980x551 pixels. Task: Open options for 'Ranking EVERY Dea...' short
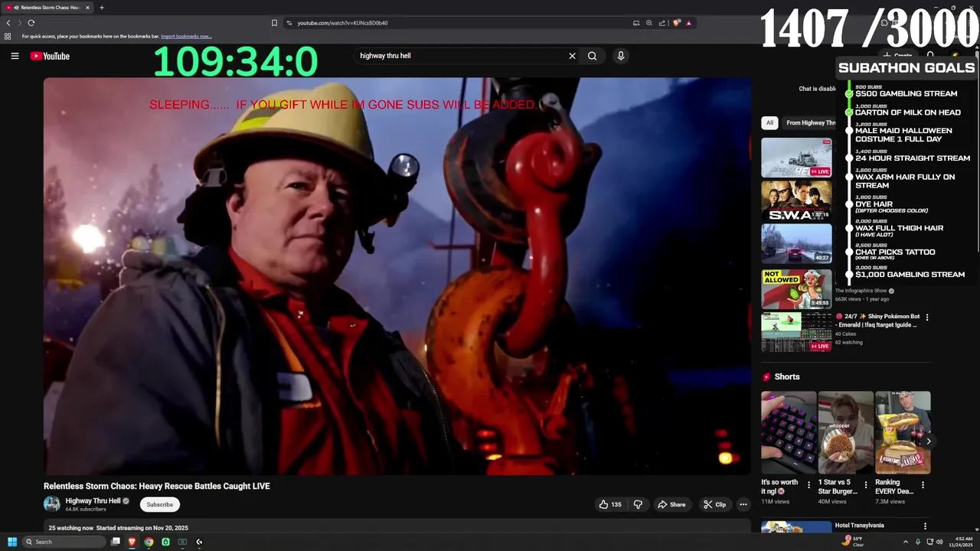coord(923,484)
